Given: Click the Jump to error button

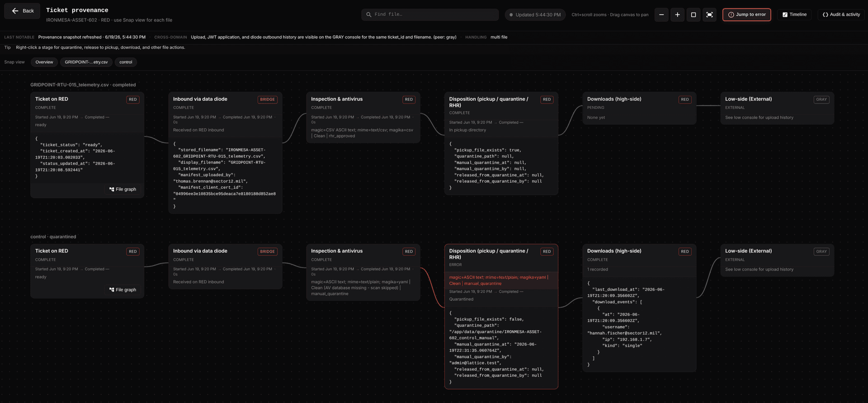Looking at the screenshot, I should pyautogui.click(x=746, y=14).
